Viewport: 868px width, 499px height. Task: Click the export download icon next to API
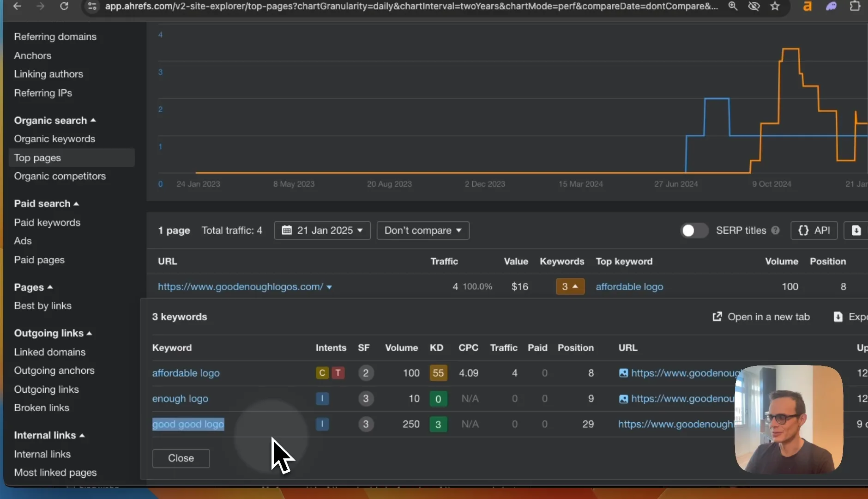(x=856, y=230)
